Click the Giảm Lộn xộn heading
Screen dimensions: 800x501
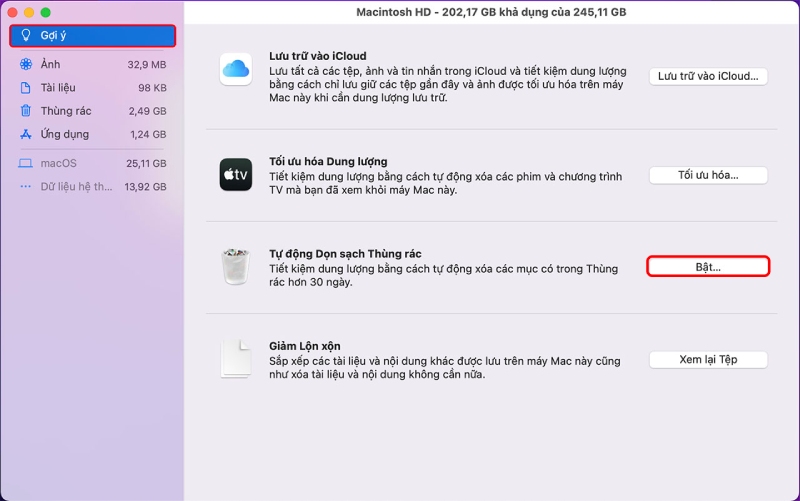pyautogui.click(x=305, y=346)
